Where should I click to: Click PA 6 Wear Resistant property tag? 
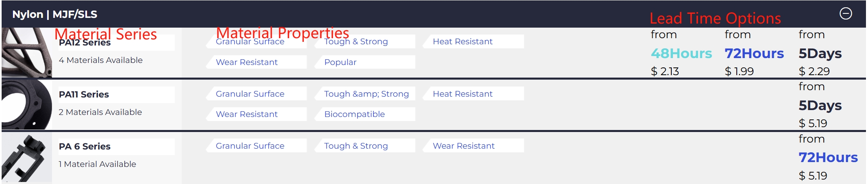(464, 146)
